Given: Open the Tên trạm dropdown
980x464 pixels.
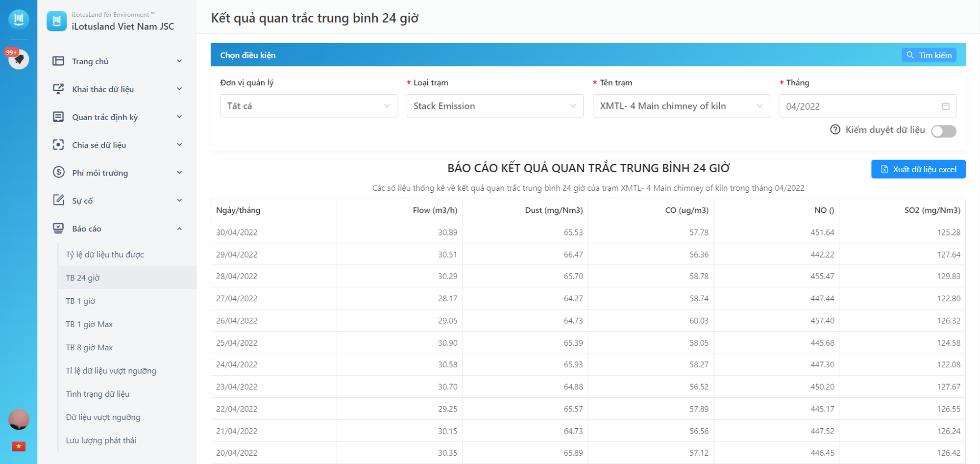Looking at the screenshot, I should pyautogui.click(x=681, y=106).
